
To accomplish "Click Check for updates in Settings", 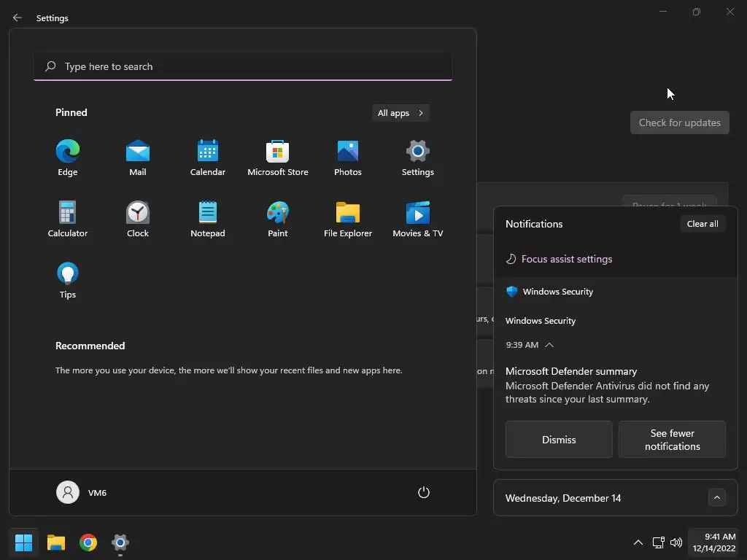I will (x=680, y=122).
